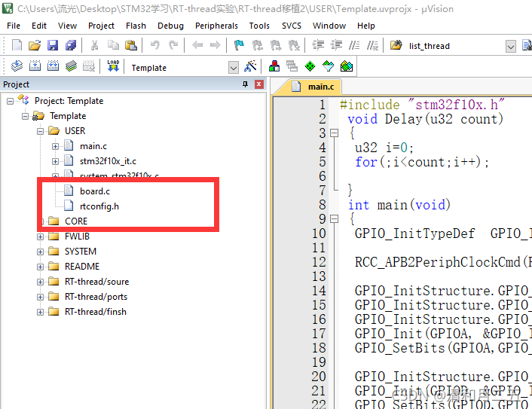This screenshot has height=409, width=532.
Task: Select the CORE group folder
Action: click(x=76, y=221)
